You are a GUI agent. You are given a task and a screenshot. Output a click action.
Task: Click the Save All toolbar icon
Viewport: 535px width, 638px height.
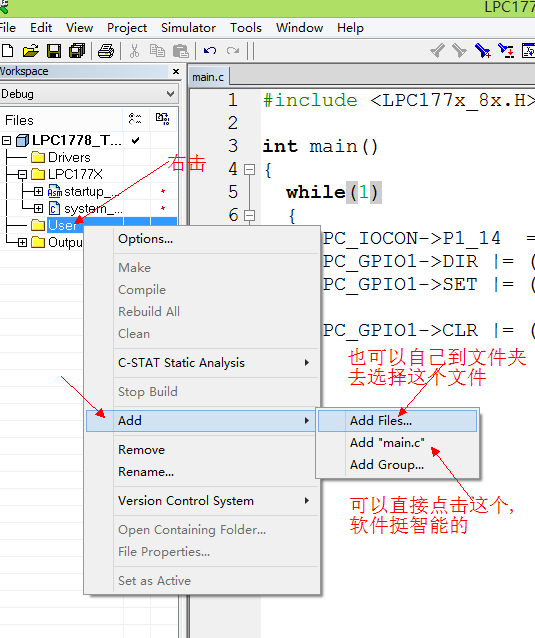point(77,51)
